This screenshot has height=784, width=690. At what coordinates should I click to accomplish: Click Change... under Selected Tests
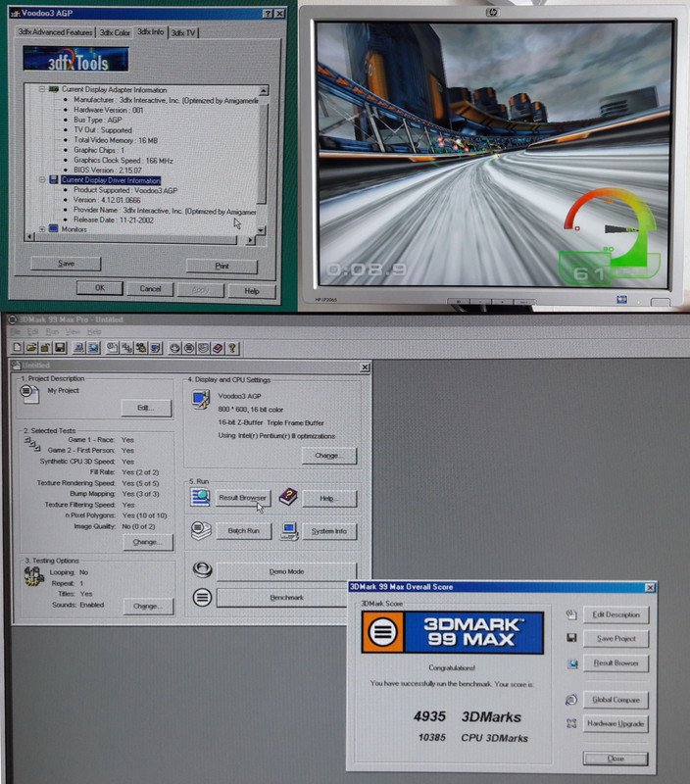coord(148,542)
